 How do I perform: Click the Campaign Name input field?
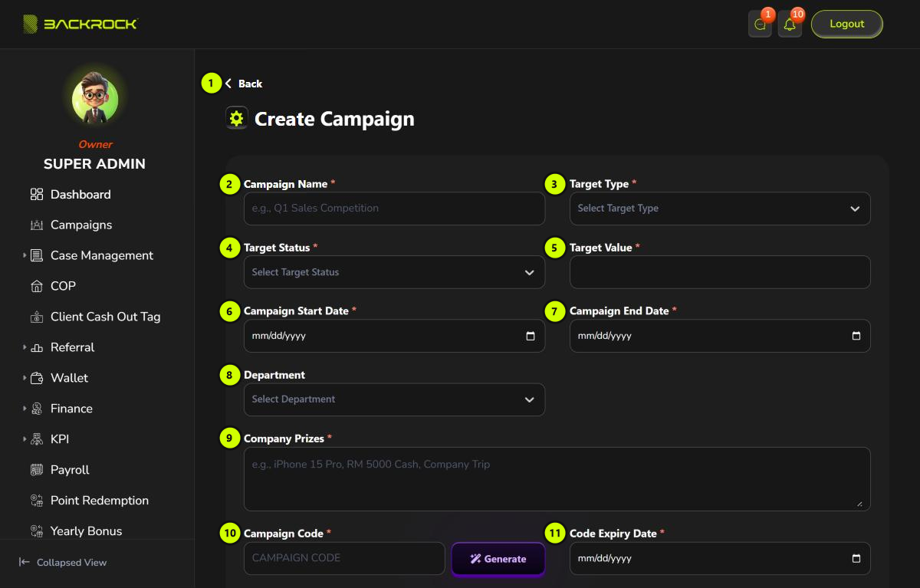394,209
